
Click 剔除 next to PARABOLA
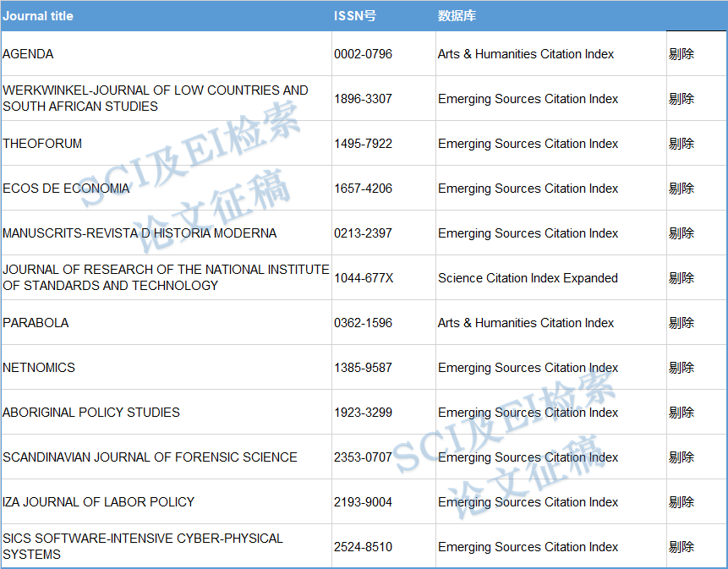(x=681, y=323)
